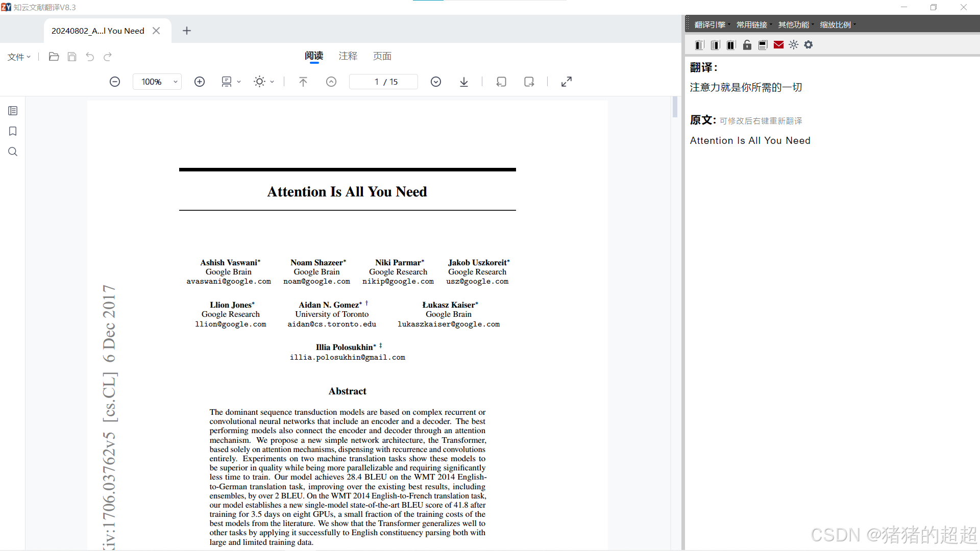
Task: Open the outline panel in left sidebar
Action: (x=13, y=111)
